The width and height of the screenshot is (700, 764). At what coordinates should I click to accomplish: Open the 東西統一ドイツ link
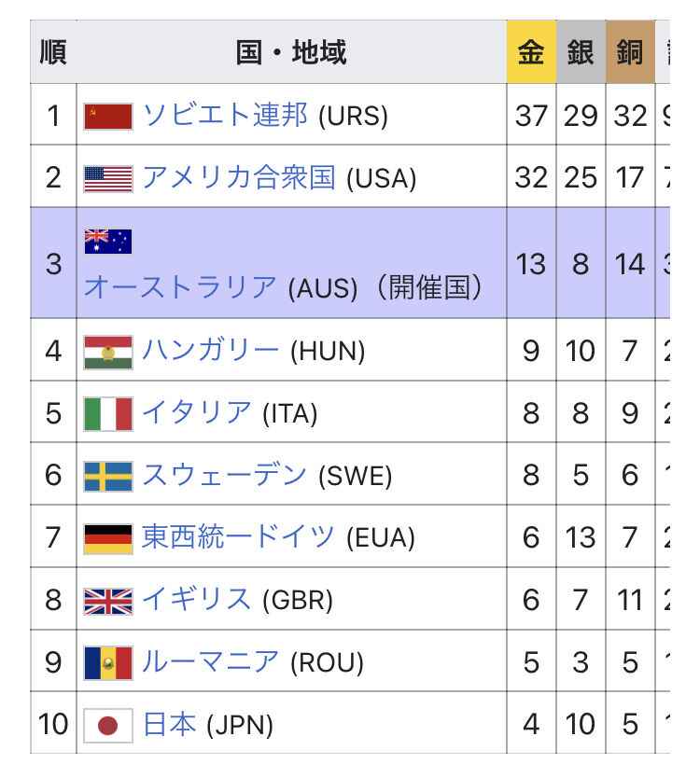(239, 537)
